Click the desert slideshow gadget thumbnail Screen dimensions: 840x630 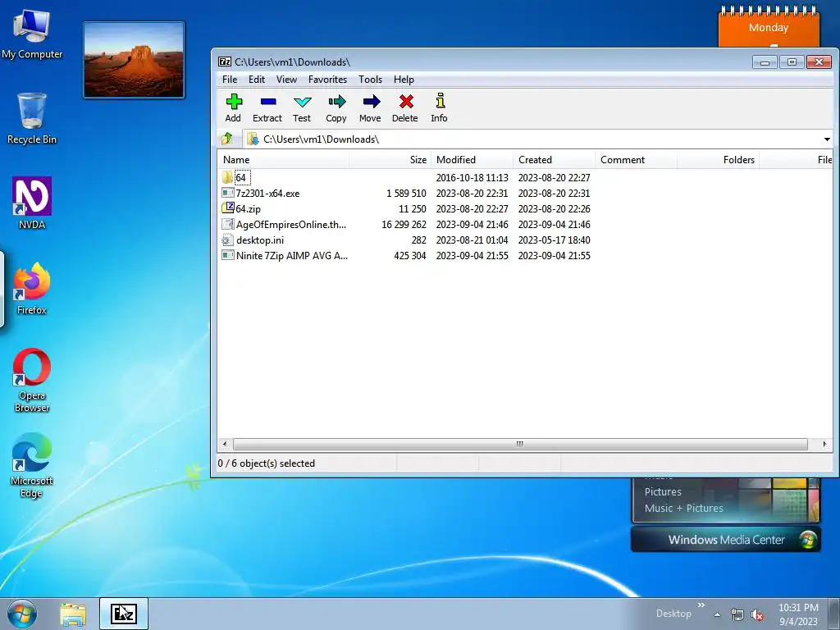pos(134,60)
